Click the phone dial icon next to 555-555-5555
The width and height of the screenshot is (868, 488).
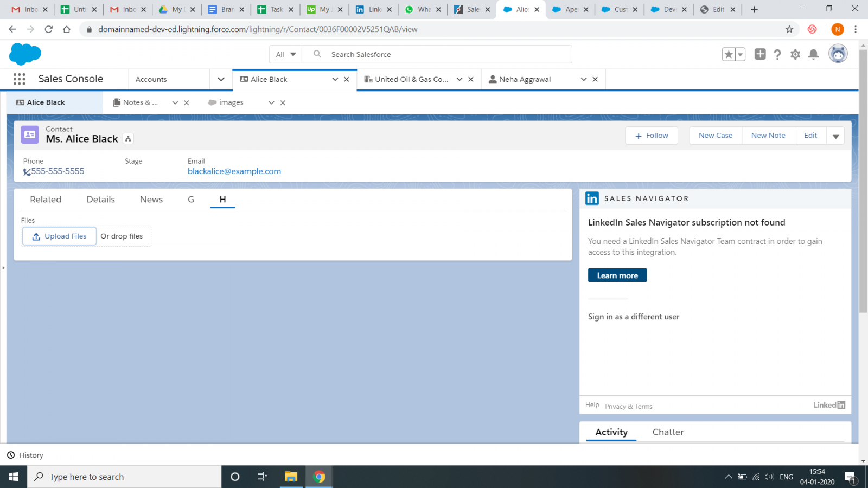(26, 171)
